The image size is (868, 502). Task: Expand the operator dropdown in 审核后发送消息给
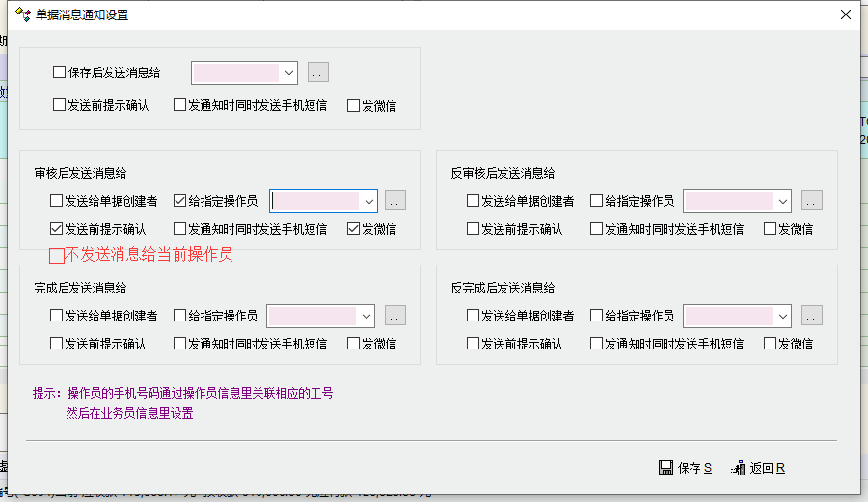[368, 201]
